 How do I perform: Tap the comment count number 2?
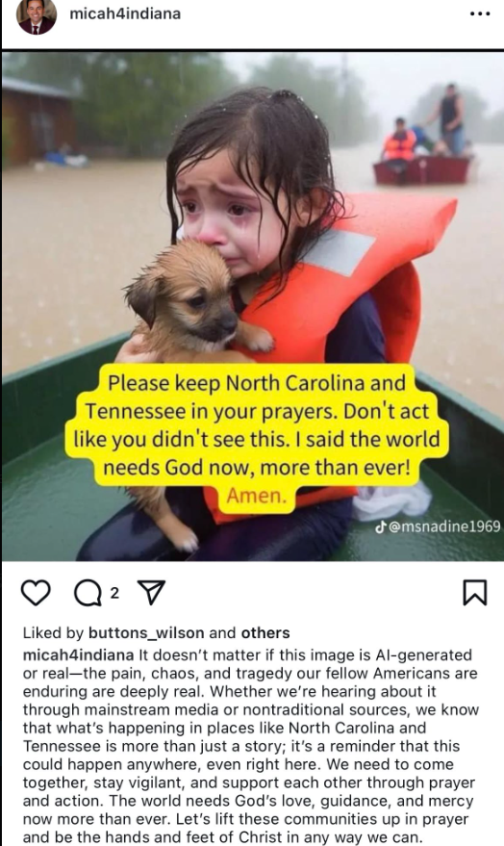114,593
